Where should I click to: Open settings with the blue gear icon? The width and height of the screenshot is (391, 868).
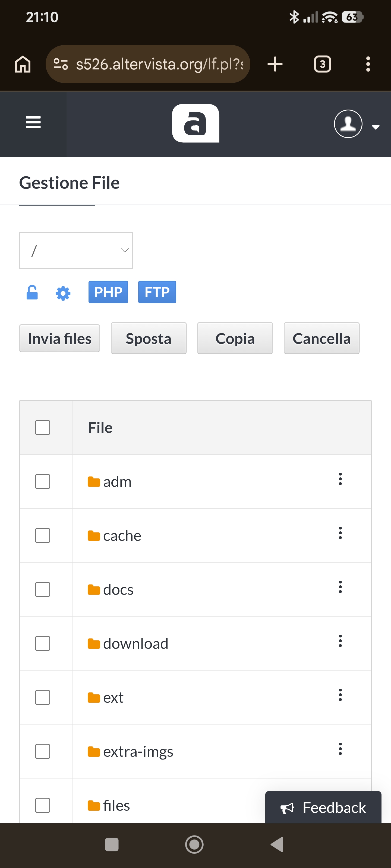(x=63, y=293)
